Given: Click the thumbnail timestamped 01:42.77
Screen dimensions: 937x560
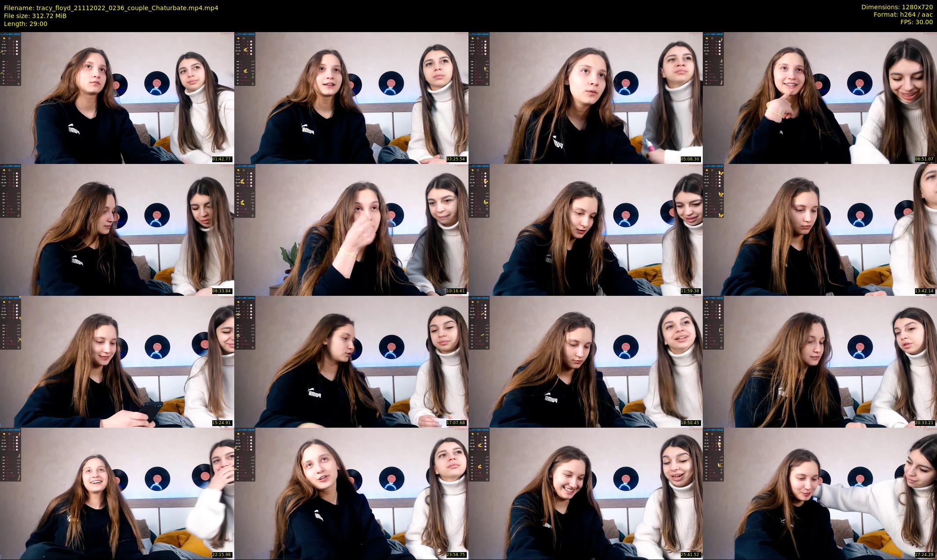Looking at the screenshot, I should point(117,98).
